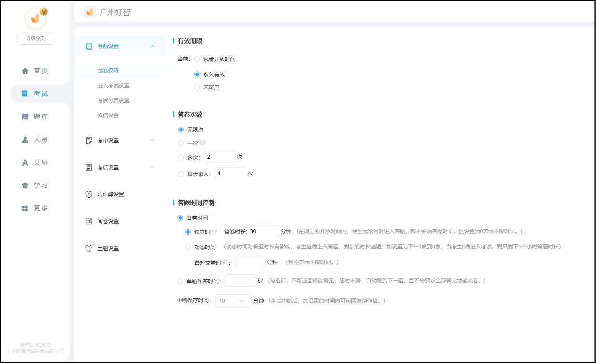Image resolution: width=596 pixels, height=364 pixels.
Task: Click the 升级会员 upgrade button
Action: [35, 38]
